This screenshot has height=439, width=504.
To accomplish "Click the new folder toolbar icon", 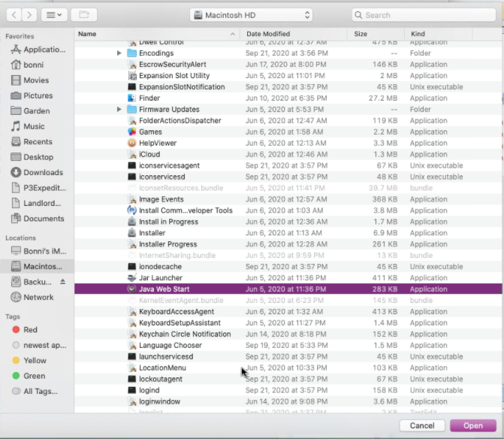I will click(x=83, y=14).
